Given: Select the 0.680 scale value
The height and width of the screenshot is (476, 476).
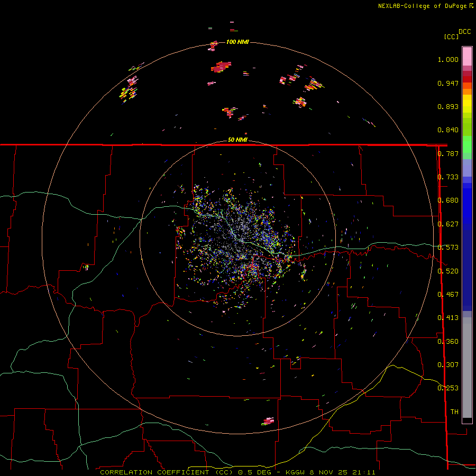Looking at the screenshot, I should pos(448,200).
